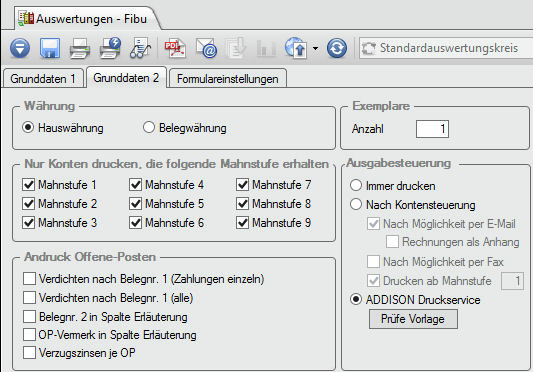Open the Standardauswertungskreis combo box

446,48
